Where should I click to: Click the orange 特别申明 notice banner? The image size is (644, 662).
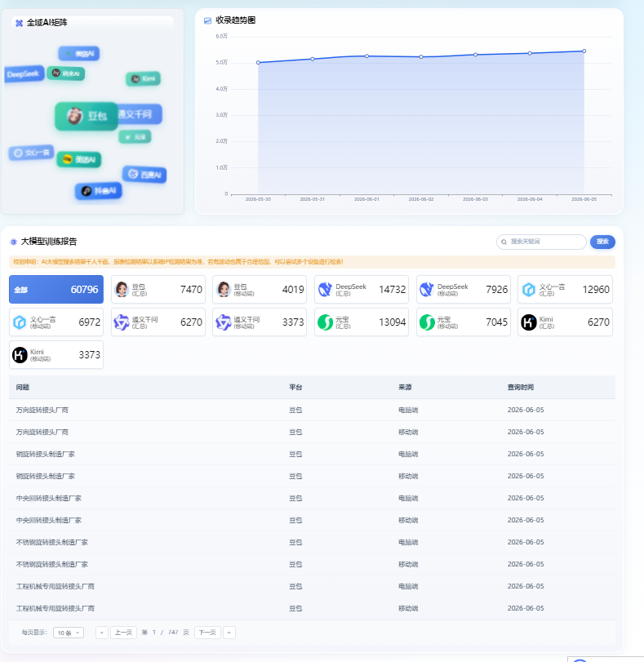click(x=312, y=262)
